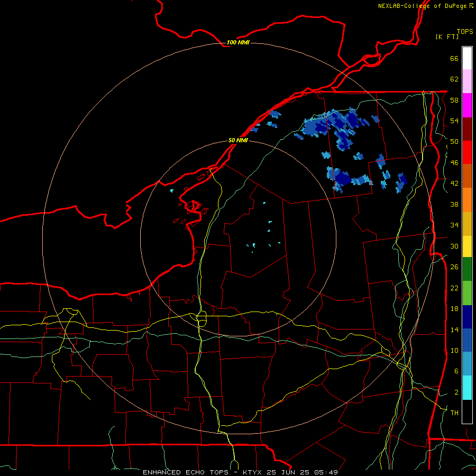Click the light pink 62K ft legend swatch
Screen dimensions: 476x476
(467, 81)
